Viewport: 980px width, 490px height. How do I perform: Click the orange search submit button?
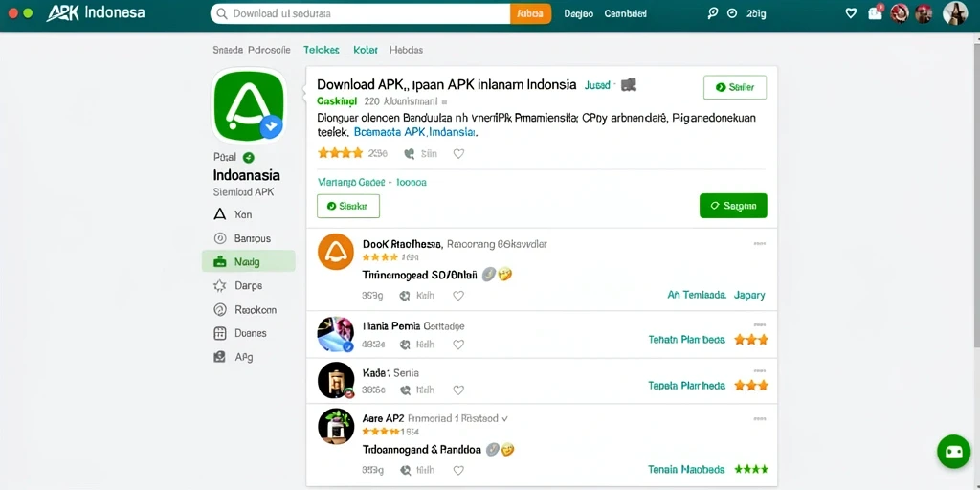pos(530,13)
